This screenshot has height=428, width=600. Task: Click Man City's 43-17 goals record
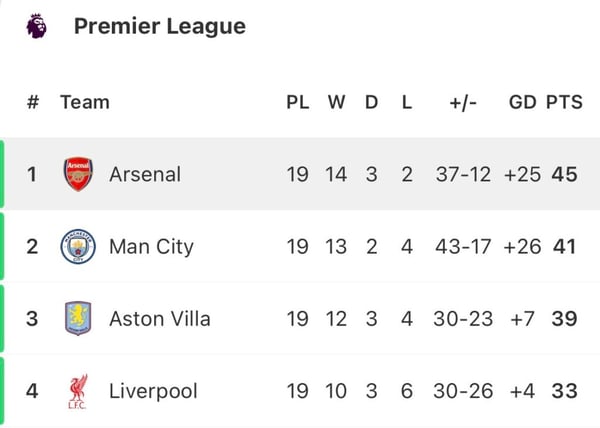click(463, 246)
